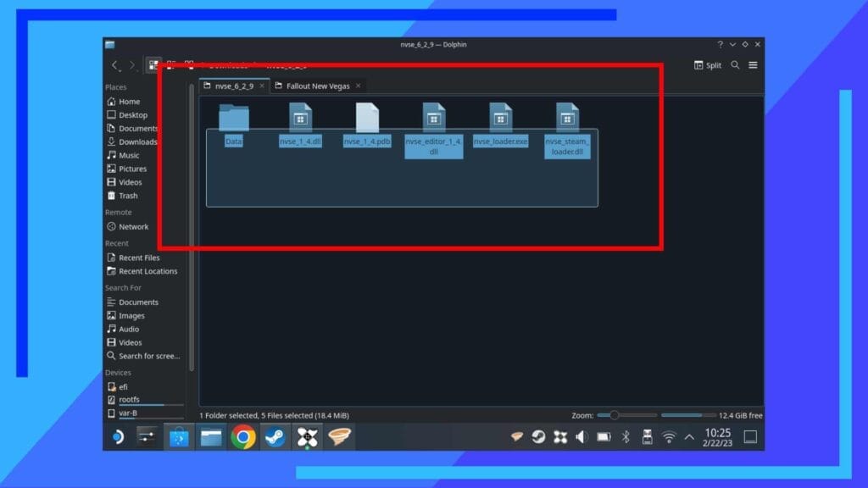Launch Google Chrome from taskbar
Viewport: 868px width, 488px height.
click(x=243, y=437)
